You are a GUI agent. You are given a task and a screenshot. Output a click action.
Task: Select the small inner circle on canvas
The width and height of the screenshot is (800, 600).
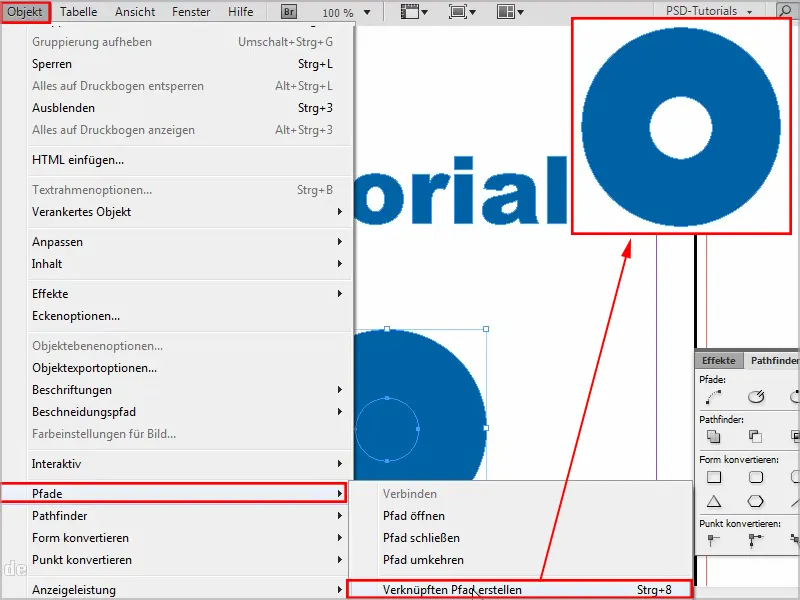pos(387,429)
